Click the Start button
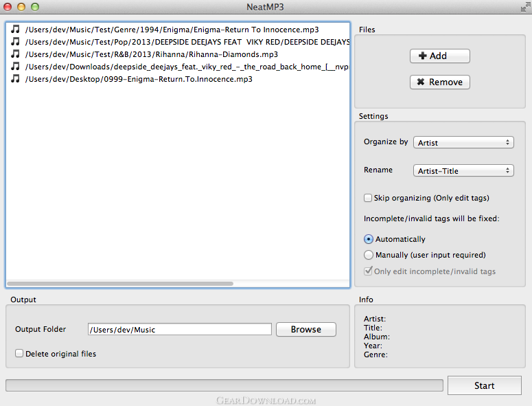The height and width of the screenshot is (406, 532). click(x=484, y=385)
